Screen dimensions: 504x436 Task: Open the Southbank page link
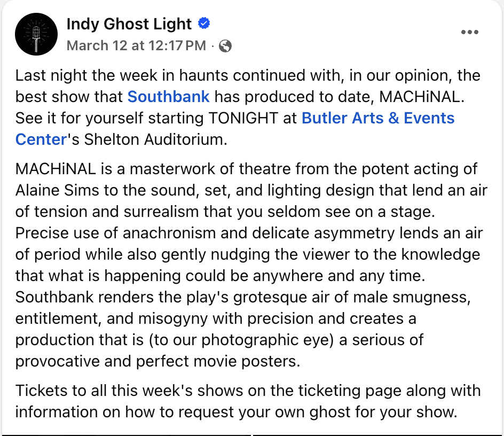[168, 97]
